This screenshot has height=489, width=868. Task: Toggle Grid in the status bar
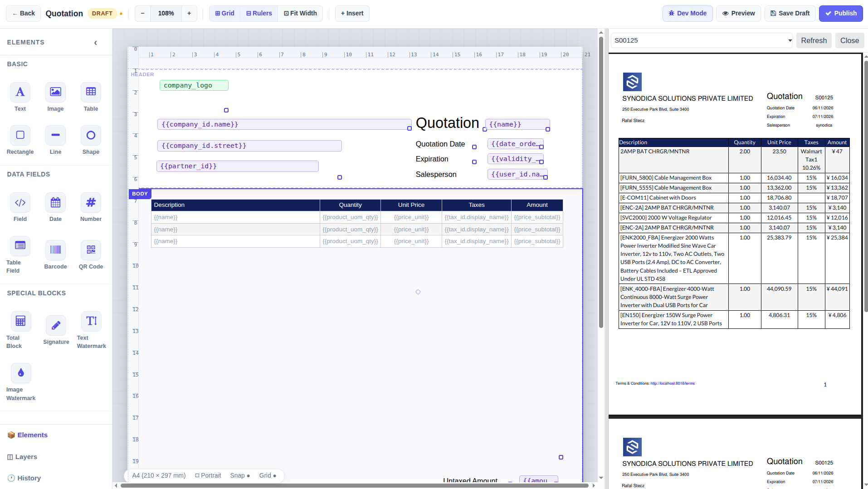pyautogui.click(x=268, y=475)
